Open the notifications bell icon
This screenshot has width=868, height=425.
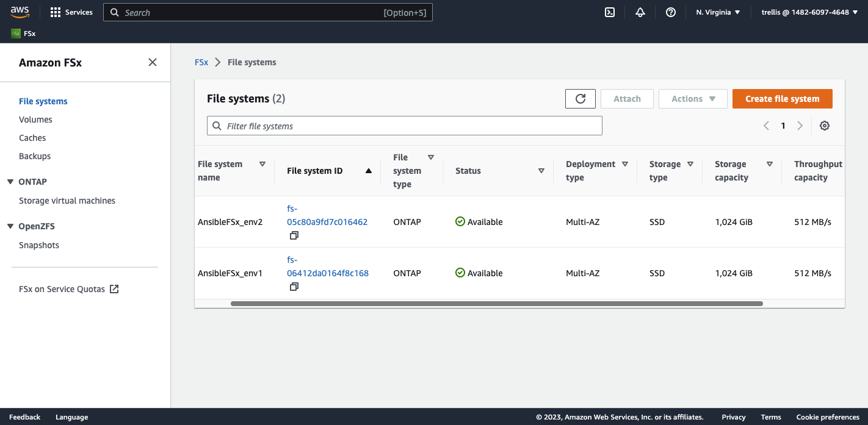click(640, 12)
